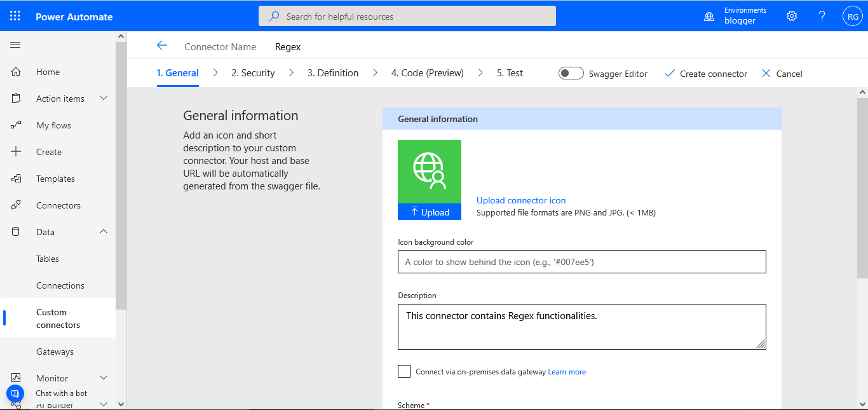This screenshot has height=410, width=868.
Task: Click the Templates icon
Action: [x=17, y=179]
